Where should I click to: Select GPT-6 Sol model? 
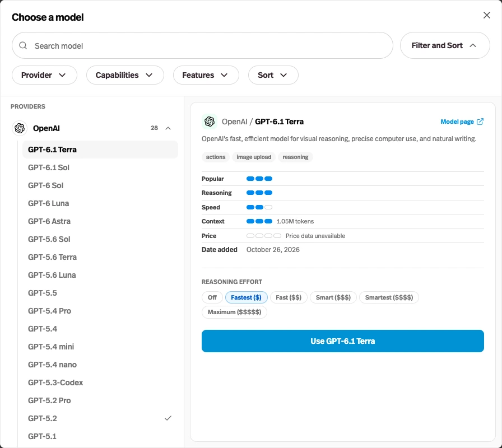coord(100,185)
